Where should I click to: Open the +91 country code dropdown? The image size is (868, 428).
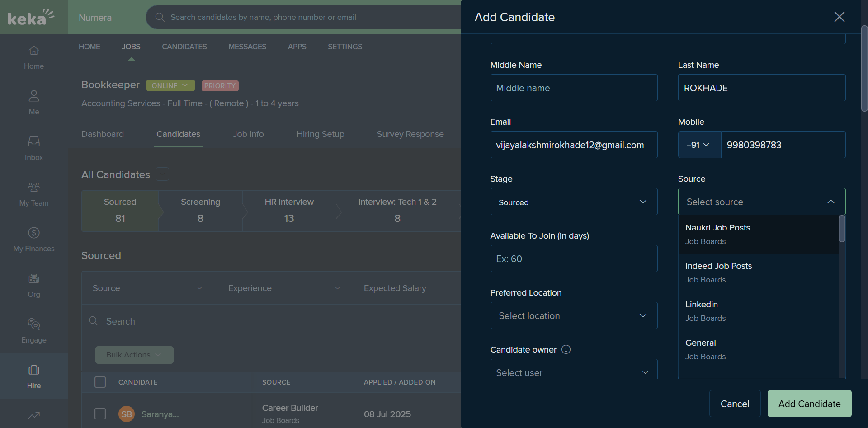[x=699, y=145]
